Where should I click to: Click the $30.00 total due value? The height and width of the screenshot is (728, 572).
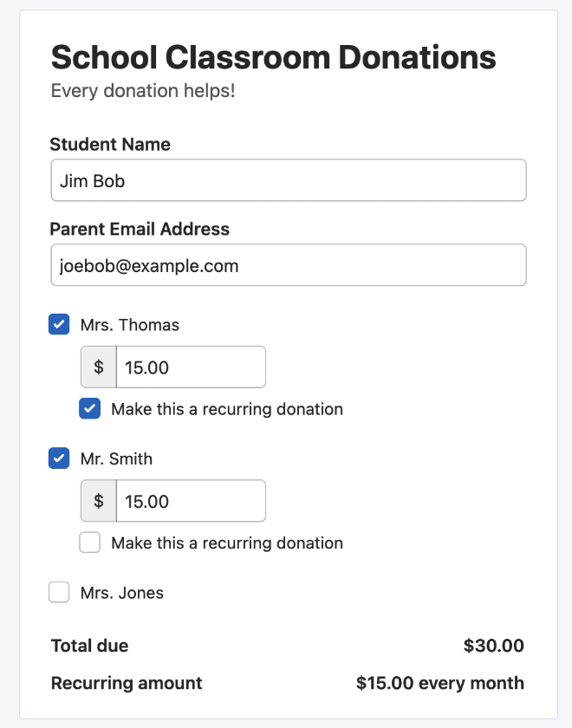point(493,646)
